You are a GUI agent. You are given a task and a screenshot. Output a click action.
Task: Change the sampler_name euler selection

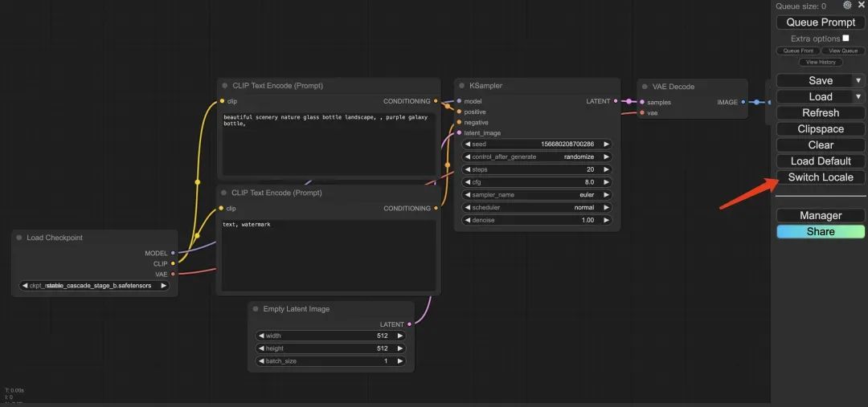[x=536, y=195]
